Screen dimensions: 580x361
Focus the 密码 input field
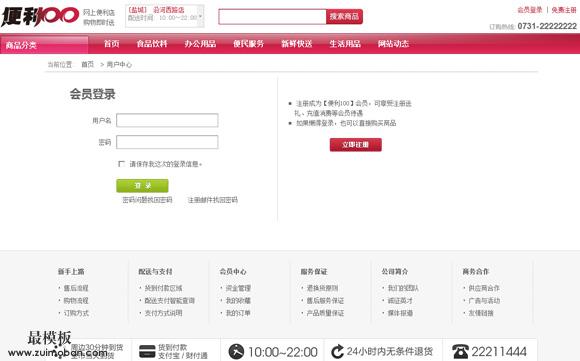167,142
